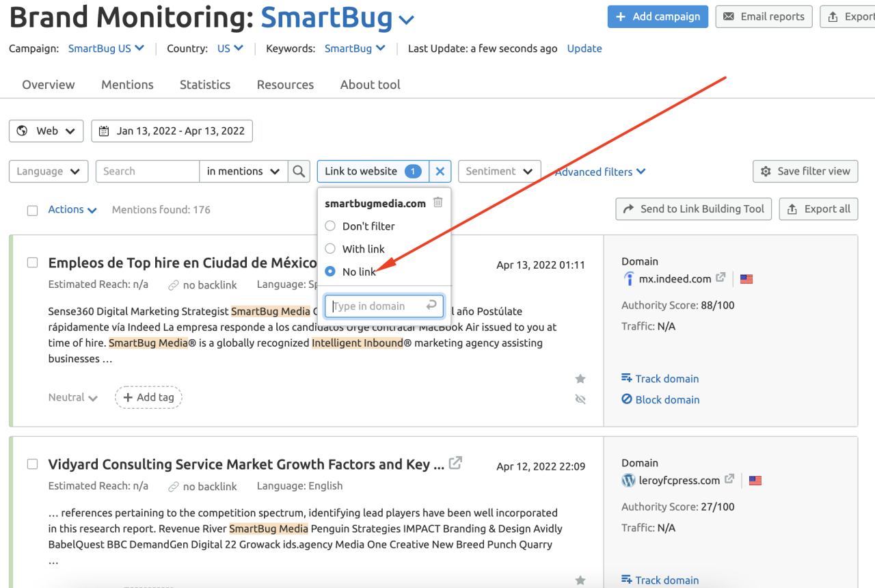Screen dimensions: 875x588
Task: Open the Vidyard mention external link icon
Action: 456,463
